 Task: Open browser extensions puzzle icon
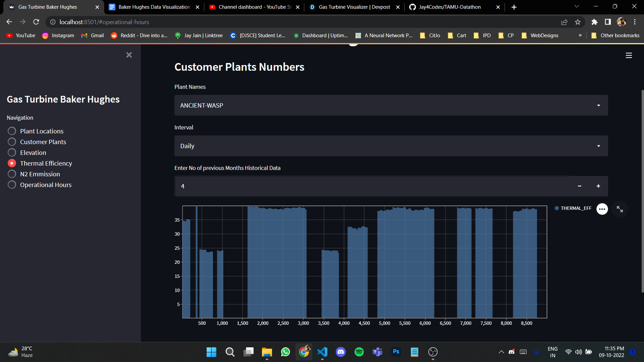(x=594, y=22)
